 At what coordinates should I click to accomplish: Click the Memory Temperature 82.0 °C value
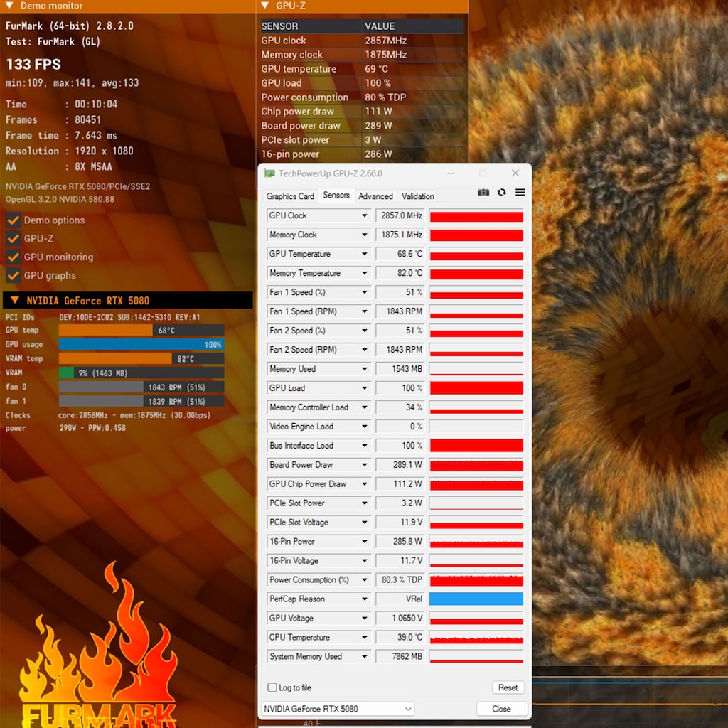tap(400, 273)
